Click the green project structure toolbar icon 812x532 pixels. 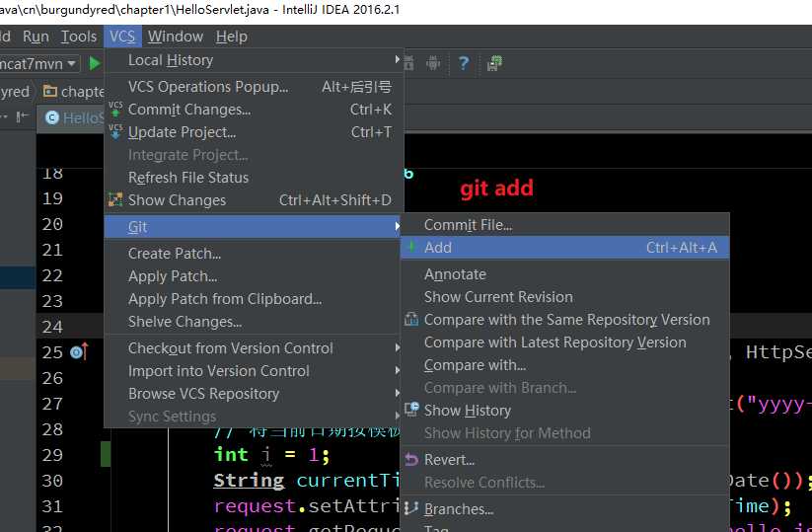click(x=494, y=63)
